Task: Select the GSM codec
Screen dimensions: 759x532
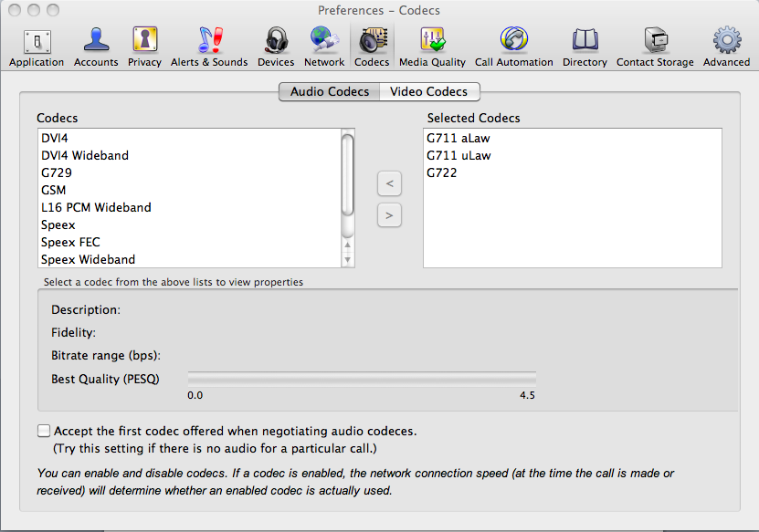Action: pyautogui.click(x=190, y=191)
